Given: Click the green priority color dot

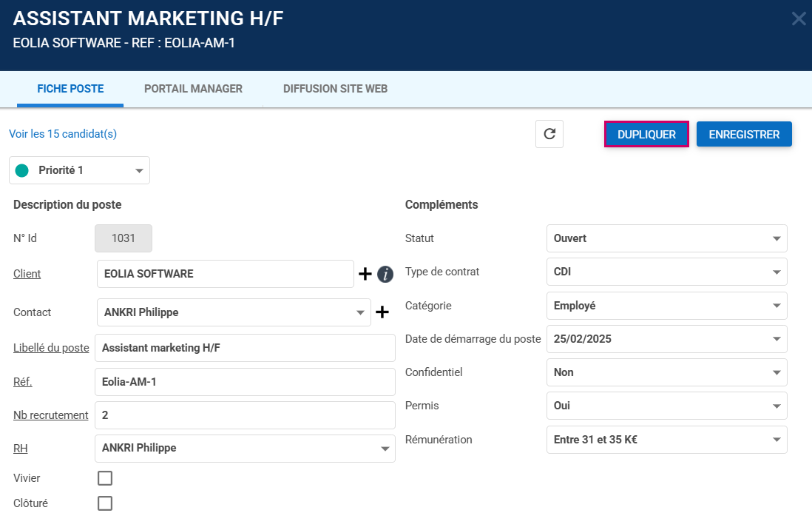Looking at the screenshot, I should (22, 170).
